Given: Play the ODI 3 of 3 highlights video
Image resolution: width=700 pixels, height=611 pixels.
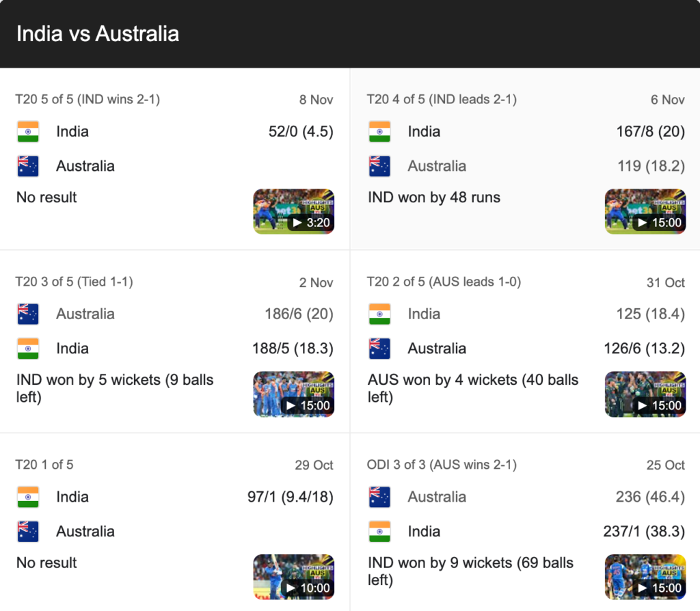Looking at the screenshot, I should tap(645, 577).
